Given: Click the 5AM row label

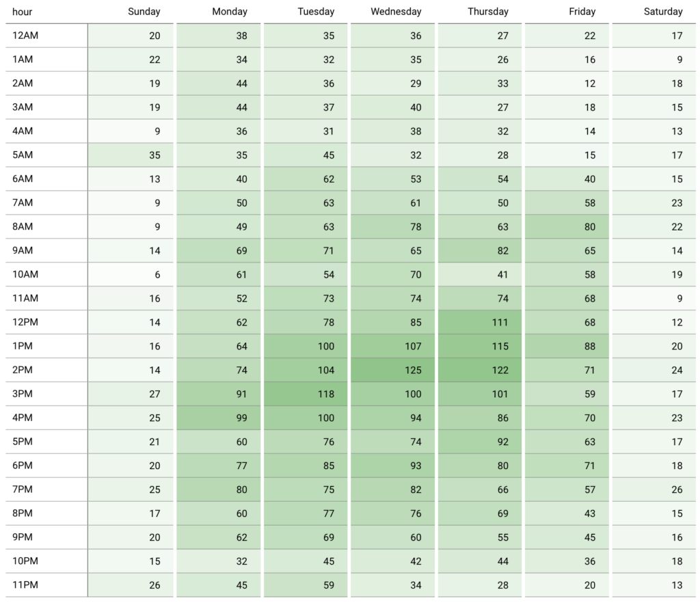Looking at the screenshot, I should (23, 155).
